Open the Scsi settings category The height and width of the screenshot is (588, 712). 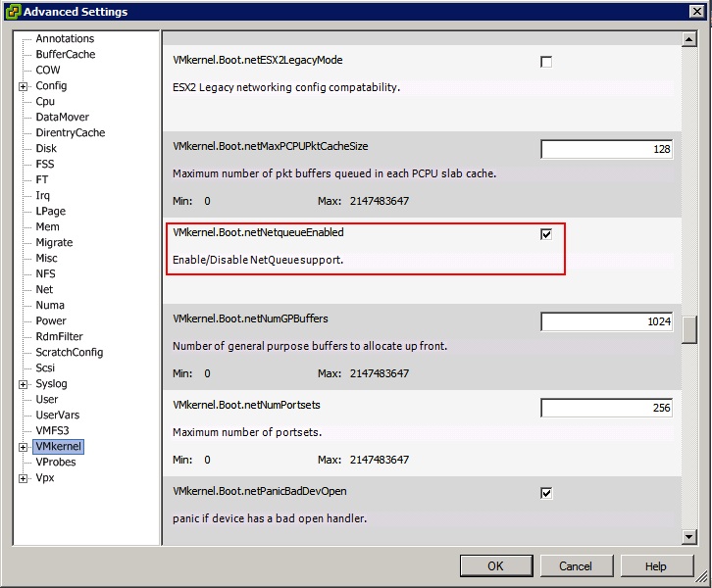click(45, 367)
